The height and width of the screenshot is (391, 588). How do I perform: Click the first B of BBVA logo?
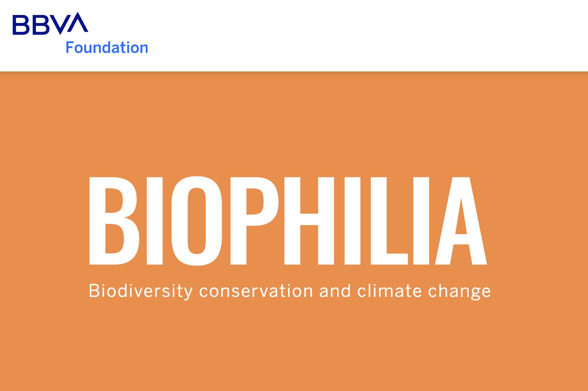pyautogui.click(x=21, y=25)
